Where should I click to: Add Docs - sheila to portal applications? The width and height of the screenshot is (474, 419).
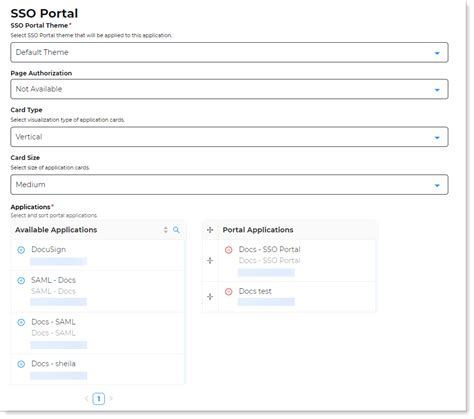(x=21, y=364)
